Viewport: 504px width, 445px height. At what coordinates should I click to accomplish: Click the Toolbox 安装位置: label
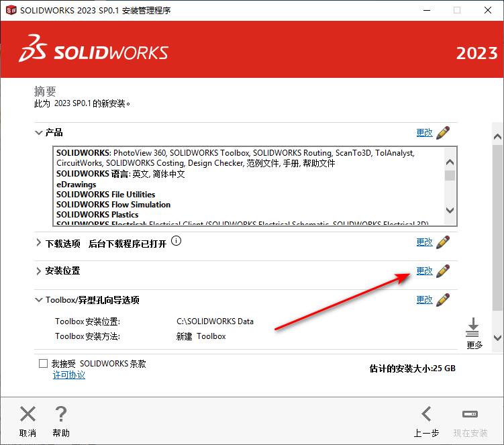pyautogui.click(x=87, y=322)
